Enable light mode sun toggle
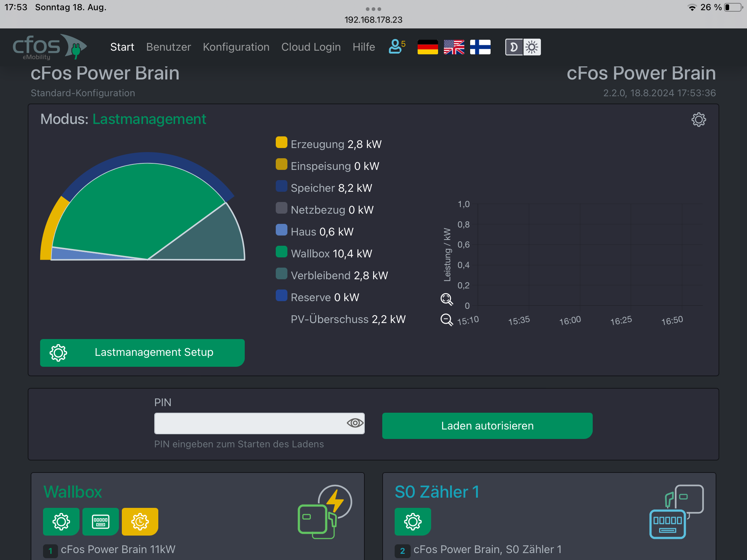 (532, 47)
